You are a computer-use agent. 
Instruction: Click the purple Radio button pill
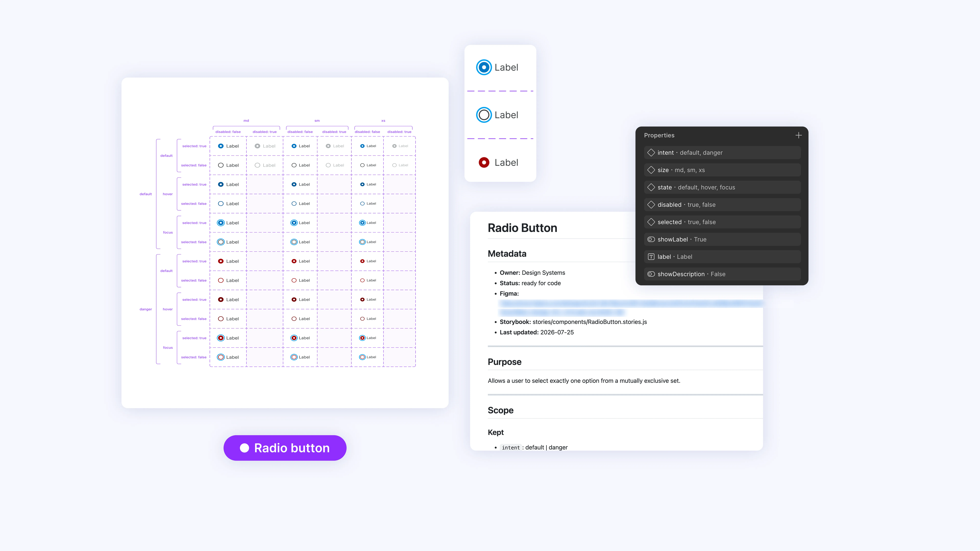(x=285, y=448)
